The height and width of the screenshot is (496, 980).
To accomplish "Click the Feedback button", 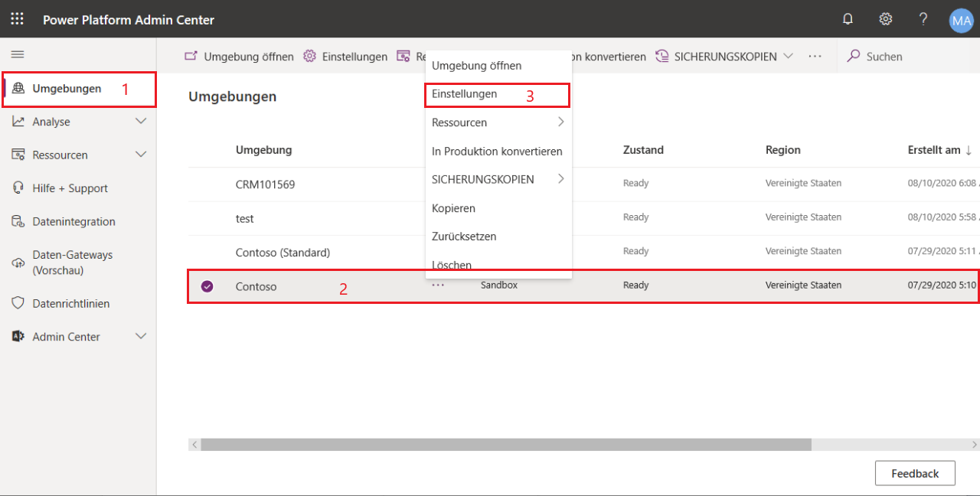I will coord(915,473).
